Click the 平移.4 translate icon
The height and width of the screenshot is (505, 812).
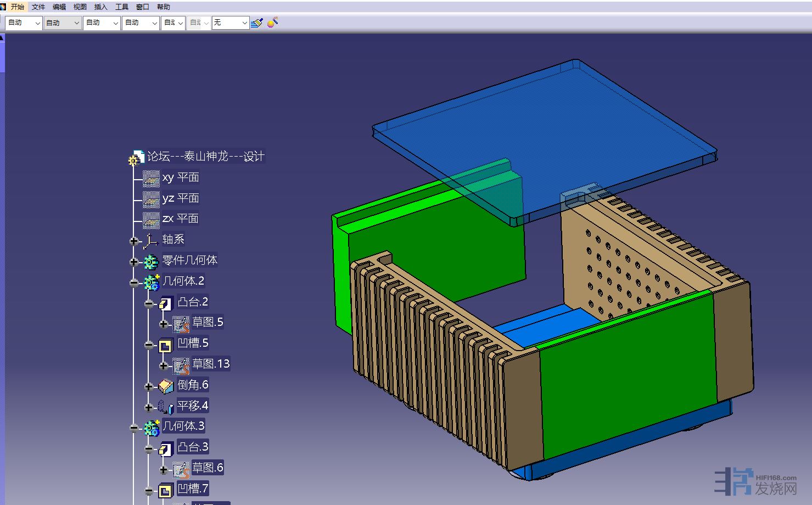166,407
